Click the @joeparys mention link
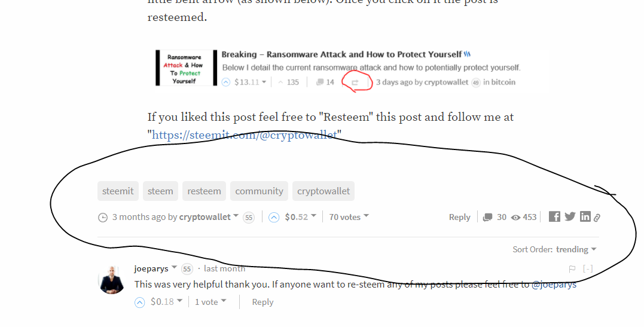This screenshot has width=644, height=327. [x=554, y=285]
